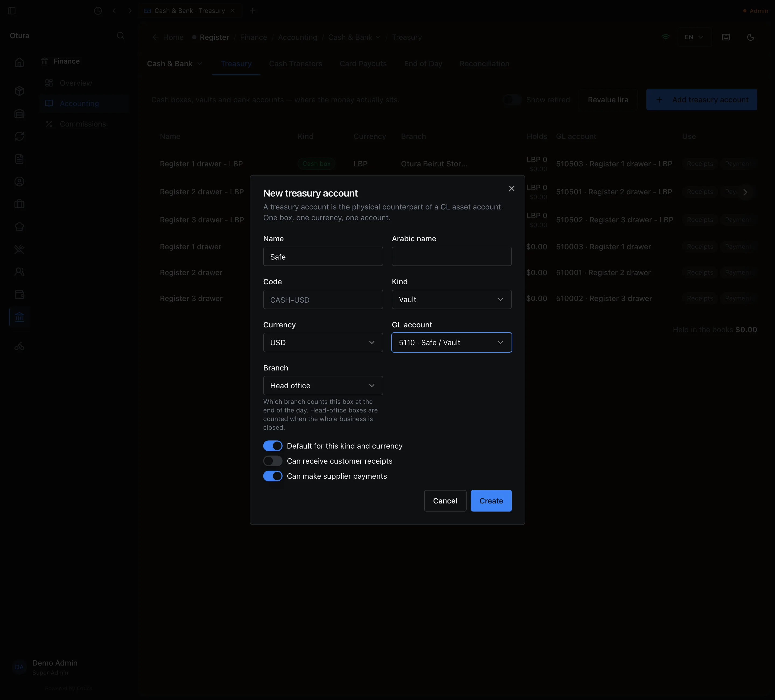The image size is (775, 700).
Task: Click the Revalue lira button
Action: click(x=608, y=100)
